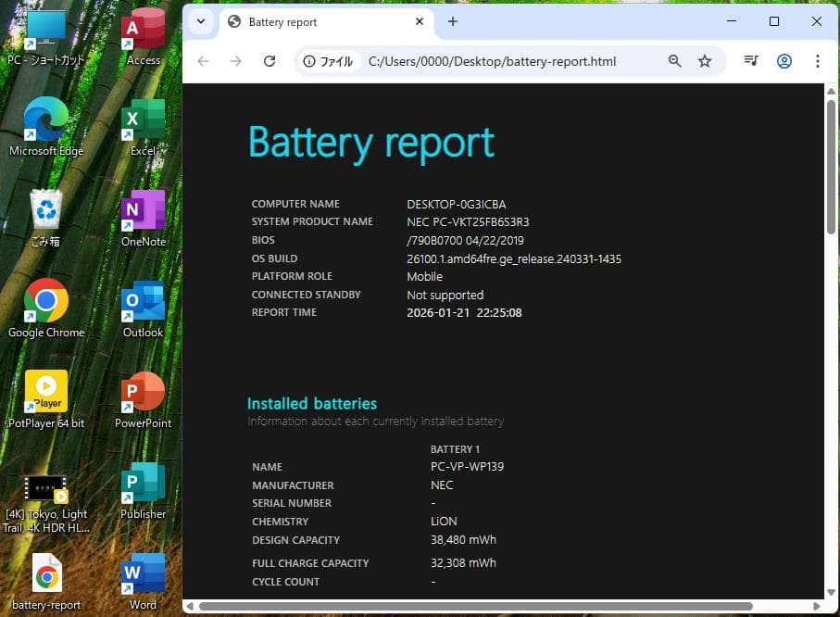Open OneNote using its desktop icon
This screenshot has width=840, height=617.
[x=141, y=210]
